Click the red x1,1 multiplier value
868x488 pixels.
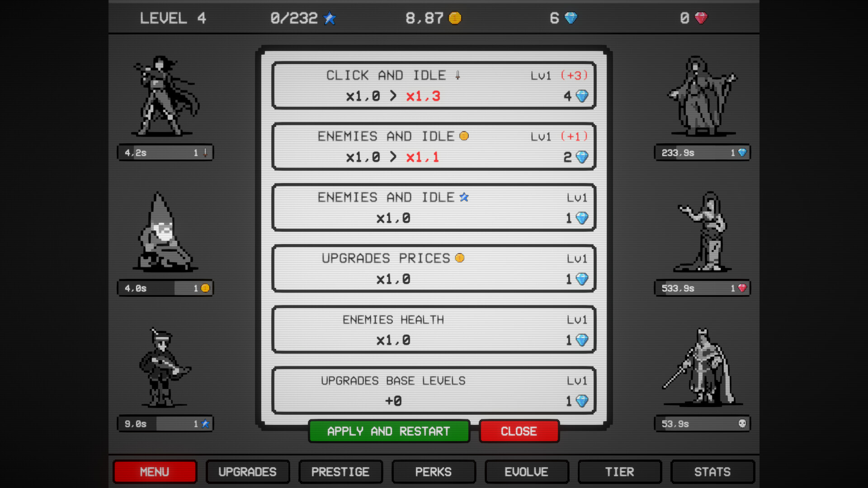coord(423,157)
